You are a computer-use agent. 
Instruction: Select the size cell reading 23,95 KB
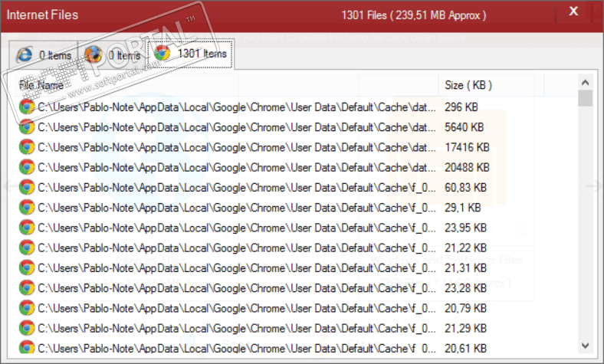click(x=466, y=228)
